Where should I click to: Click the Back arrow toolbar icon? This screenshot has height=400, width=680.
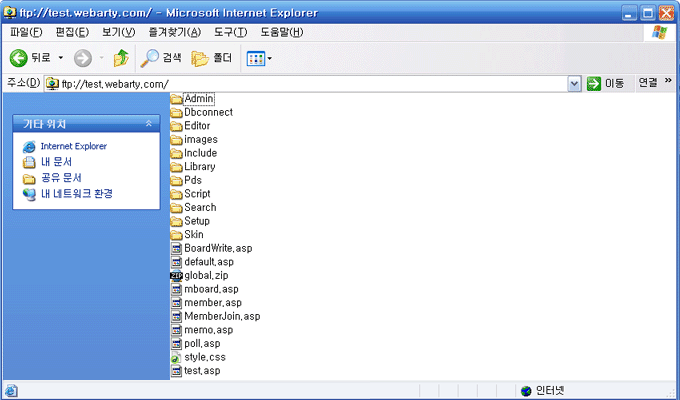pos(18,59)
